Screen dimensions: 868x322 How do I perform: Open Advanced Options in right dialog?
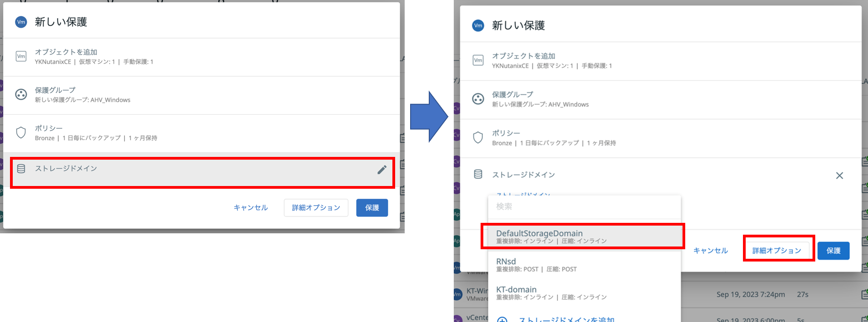point(777,251)
